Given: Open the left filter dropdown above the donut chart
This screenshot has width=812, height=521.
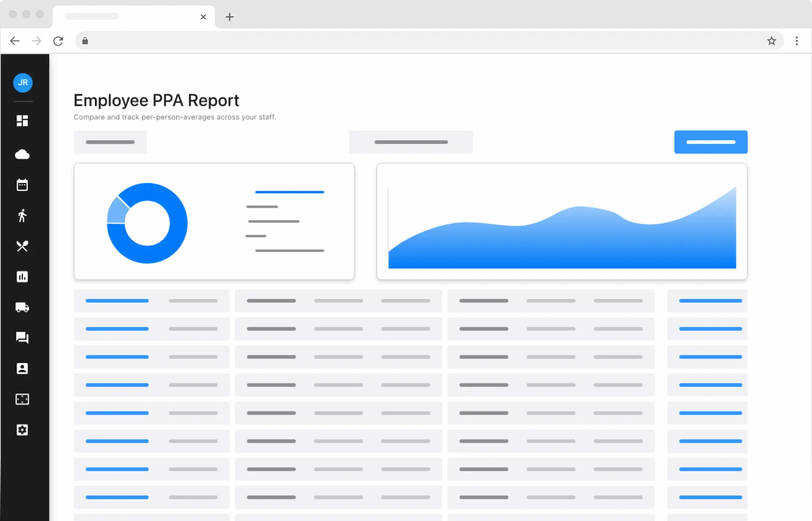Looking at the screenshot, I should tap(110, 142).
